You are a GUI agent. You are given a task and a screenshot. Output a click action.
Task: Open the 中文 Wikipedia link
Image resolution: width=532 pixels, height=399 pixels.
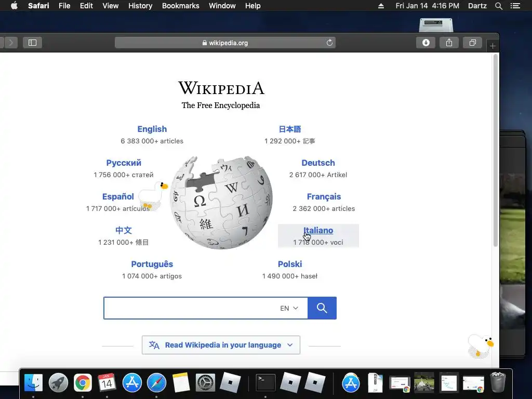pyautogui.click(x=124, y=230)
